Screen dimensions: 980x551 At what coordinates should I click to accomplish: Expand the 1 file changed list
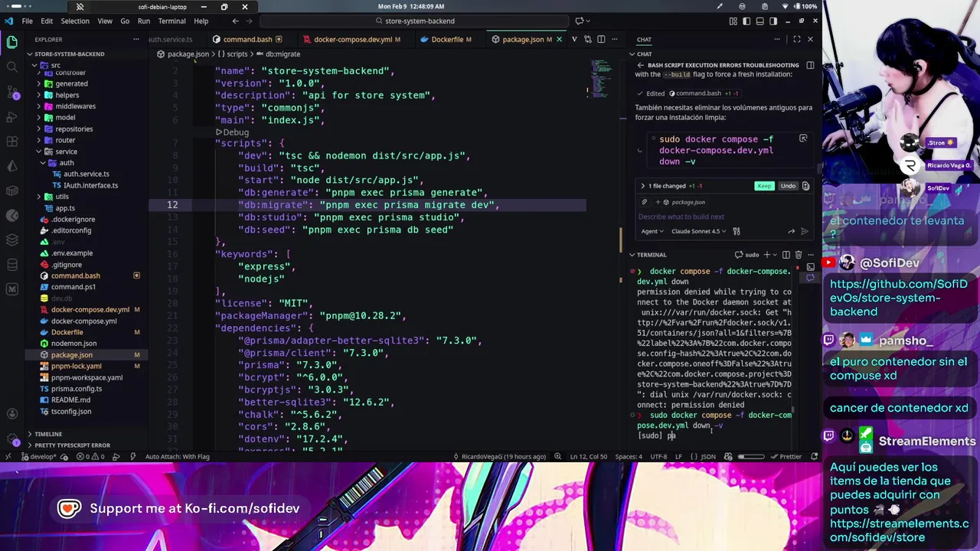tap(643, 186)
